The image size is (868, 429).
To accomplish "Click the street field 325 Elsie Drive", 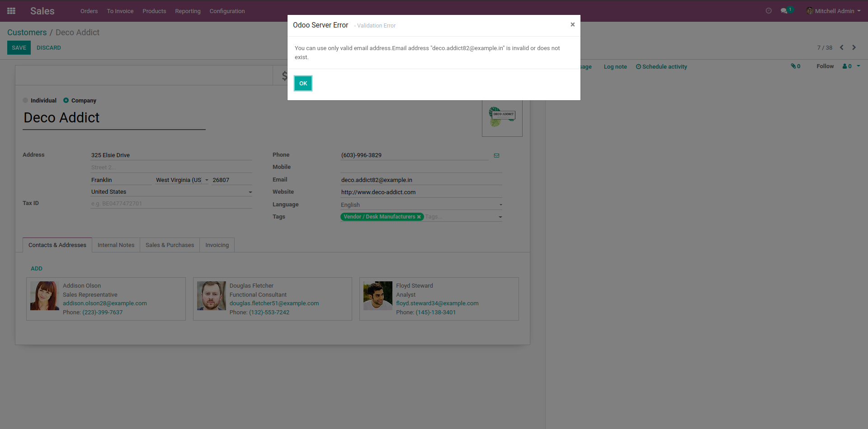I will click(171, 155).
